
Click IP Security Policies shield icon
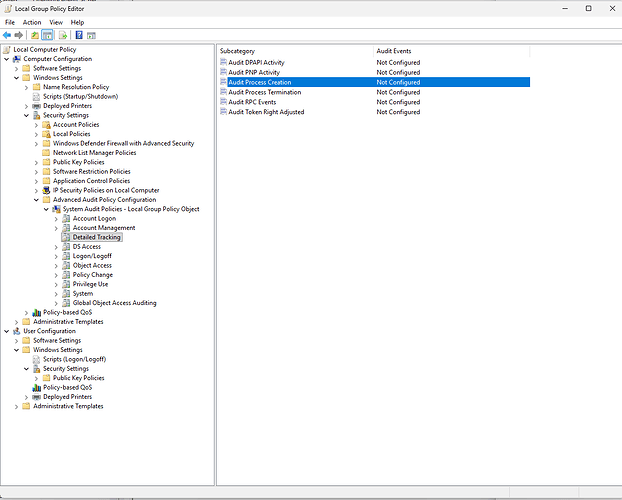pyautogui.click(x=46, y=190)
